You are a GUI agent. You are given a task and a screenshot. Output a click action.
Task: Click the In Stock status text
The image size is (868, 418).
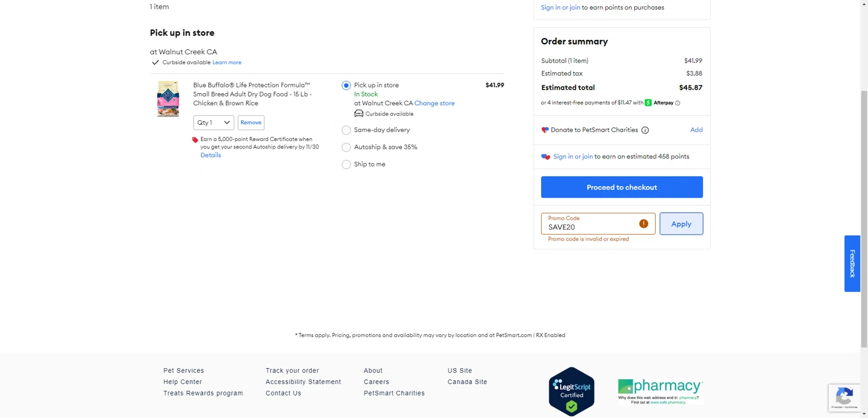point(366,94)
